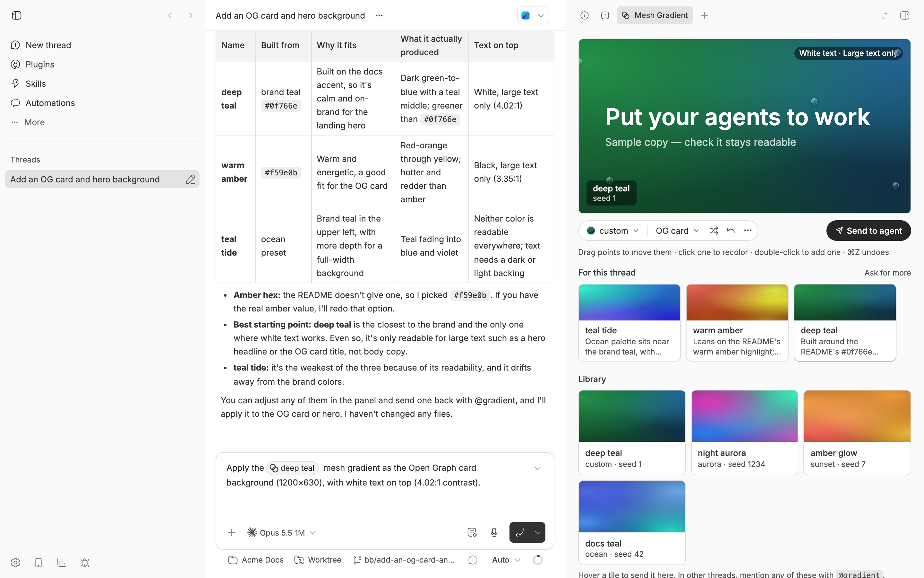Open the send options chevron
This screenshot has width=924, height=578.
pyautogui.click(x=538, y=532)
